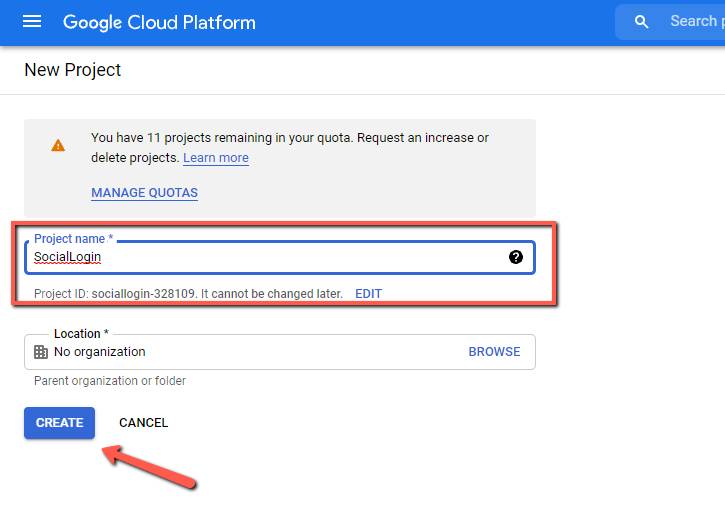Open the MANAGE QUOTAS link

(144, 193)
